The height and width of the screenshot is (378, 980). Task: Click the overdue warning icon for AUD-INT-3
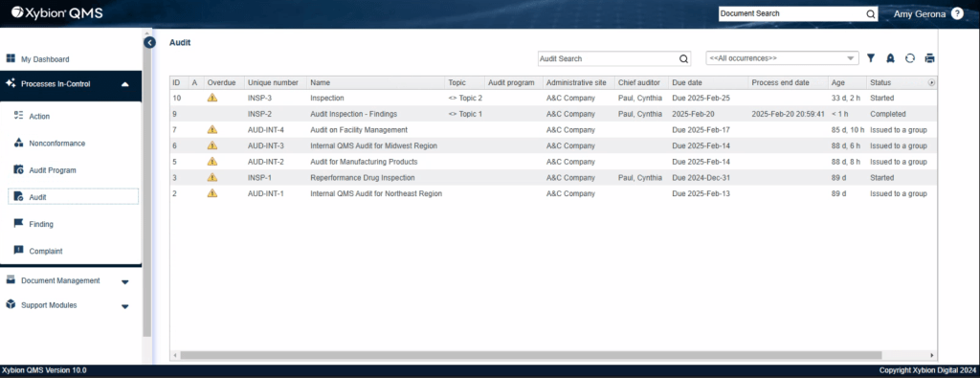(212, 145)
